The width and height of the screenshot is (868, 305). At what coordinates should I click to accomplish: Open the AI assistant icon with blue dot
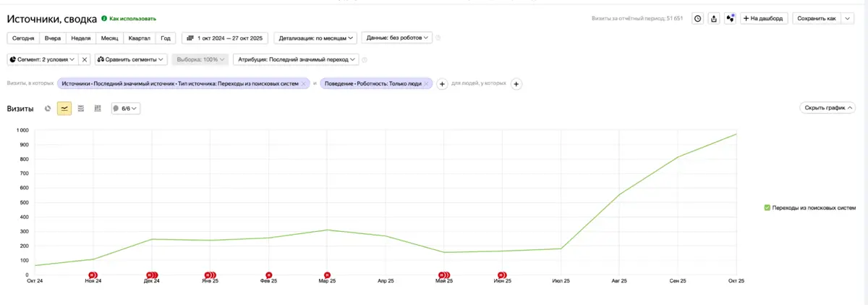tap(730, 19)
